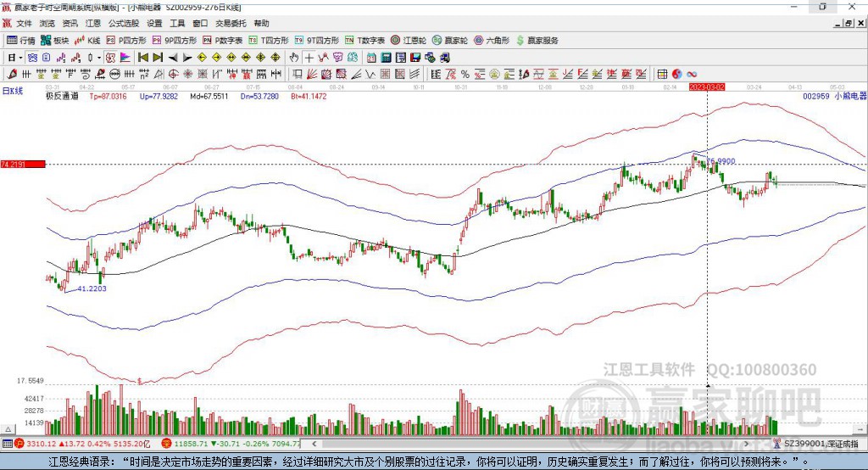Open the 窗口 menu
This screenshot has width=868, height=470.
coord(200,23)
